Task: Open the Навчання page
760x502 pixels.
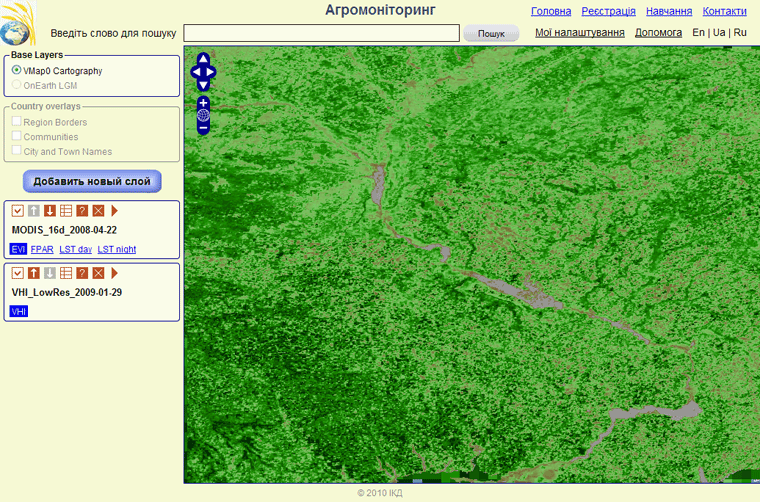Action: (669, 11)
